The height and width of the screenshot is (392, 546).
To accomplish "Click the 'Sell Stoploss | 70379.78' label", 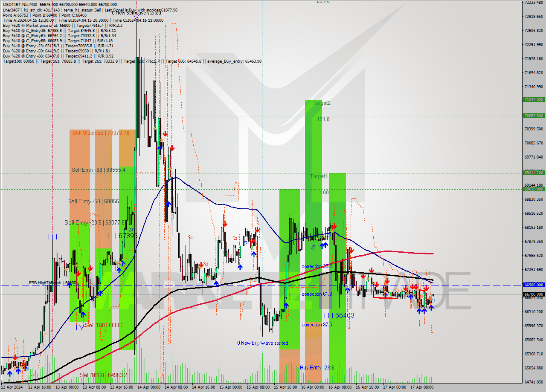I will 101,133.
